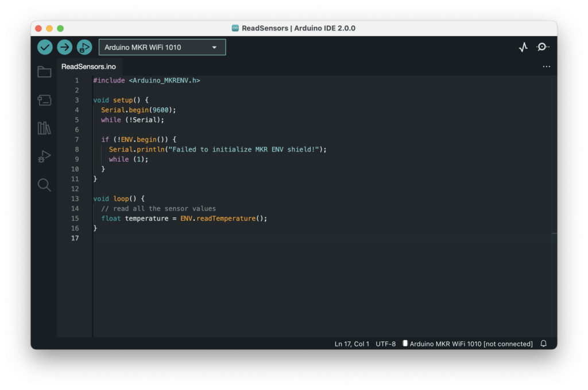The height and width of the screenshot is (390, 588).
Task: Verify the sketch using the checkmark icon
Action: point(45,47)
